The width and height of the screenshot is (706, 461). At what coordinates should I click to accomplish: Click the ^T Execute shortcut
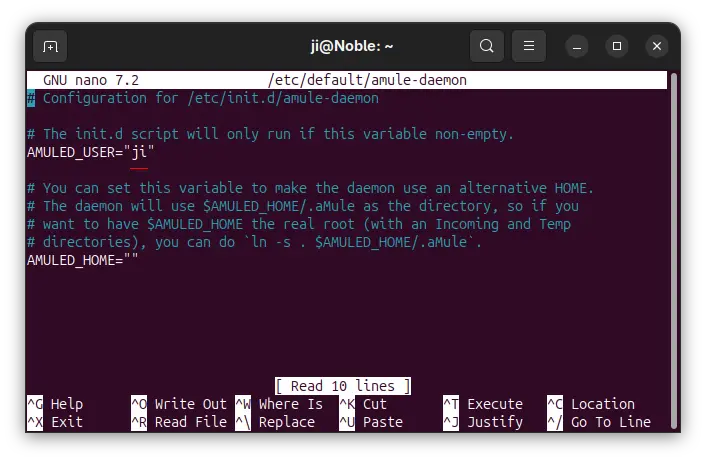[x=483, y=404]
